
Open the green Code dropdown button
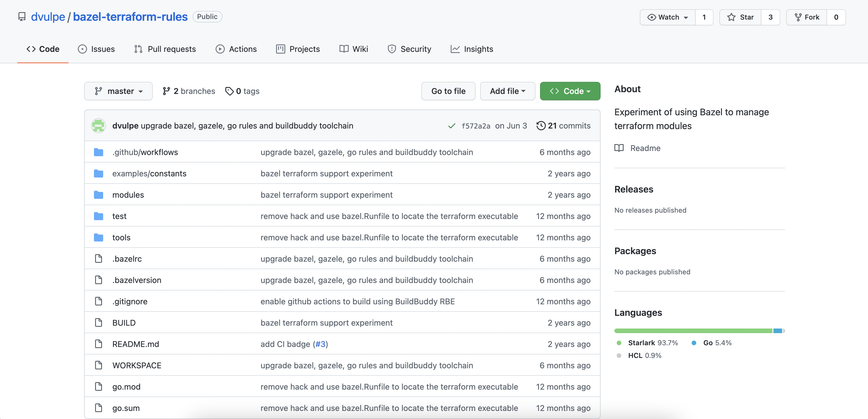tap(570, 91)
